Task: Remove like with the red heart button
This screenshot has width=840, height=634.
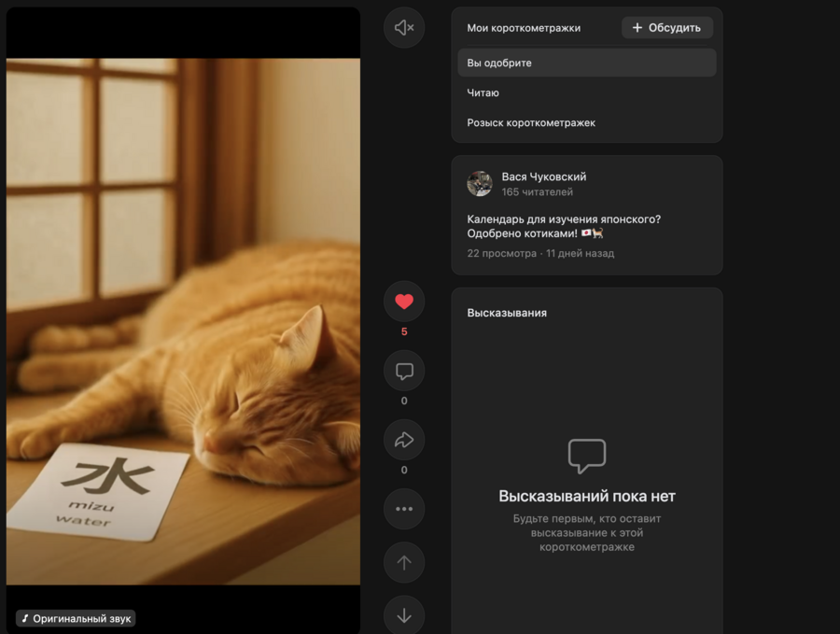Action: 404,302
